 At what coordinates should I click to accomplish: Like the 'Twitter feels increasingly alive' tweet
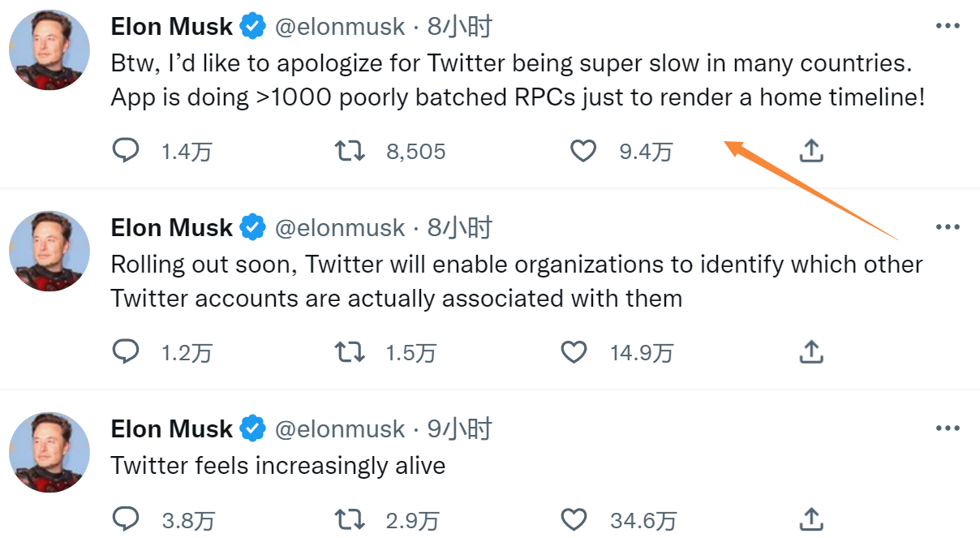coord(574,519)
